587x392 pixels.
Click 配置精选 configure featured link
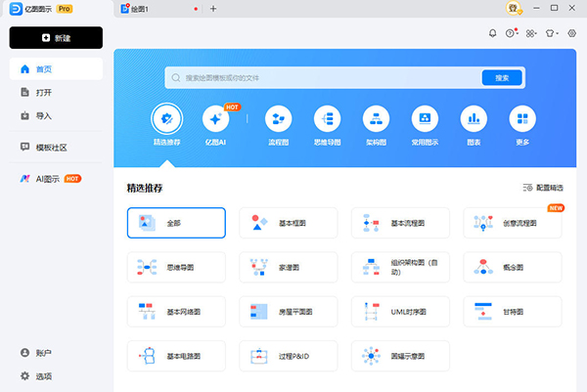pyautogui.click(x=543, y=188)
